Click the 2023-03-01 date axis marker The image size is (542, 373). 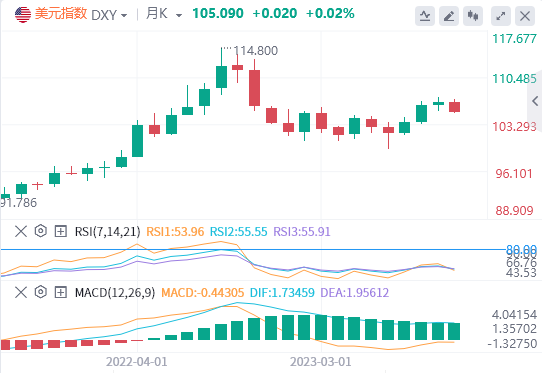point(320,362)
